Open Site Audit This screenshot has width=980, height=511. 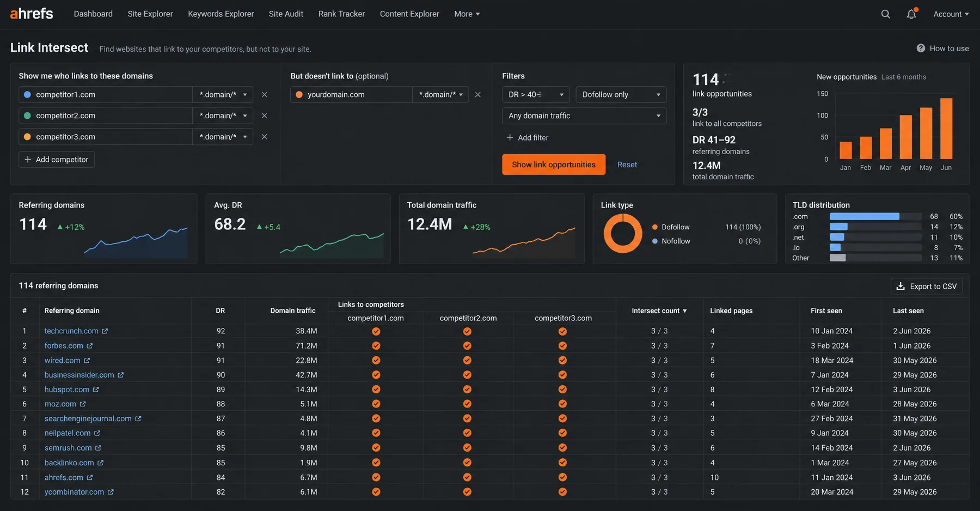pos(286,14)
